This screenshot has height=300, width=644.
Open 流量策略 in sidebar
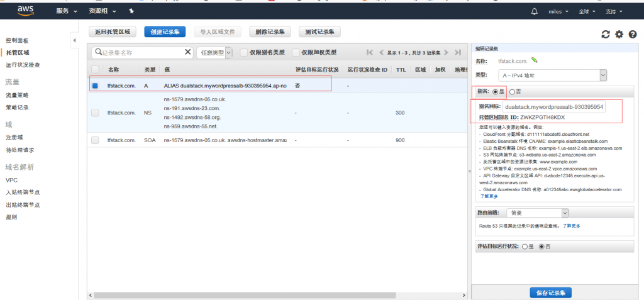(17, 95)
